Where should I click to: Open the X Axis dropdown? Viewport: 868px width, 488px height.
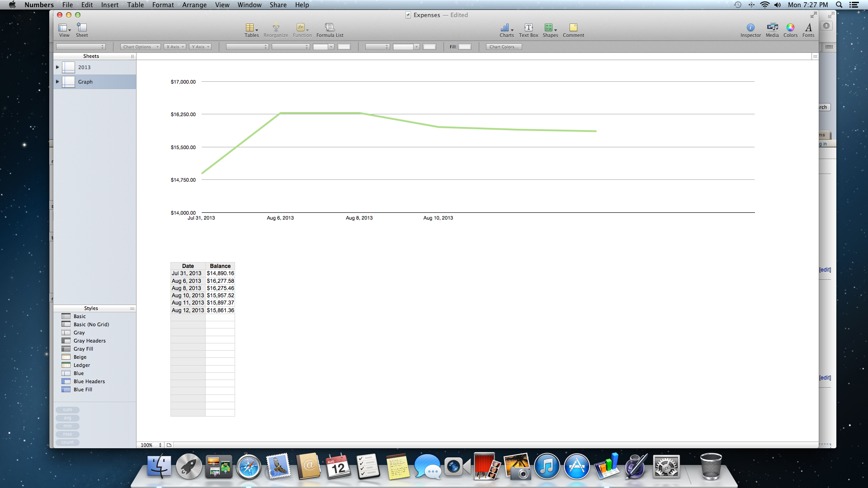point(175,47)
